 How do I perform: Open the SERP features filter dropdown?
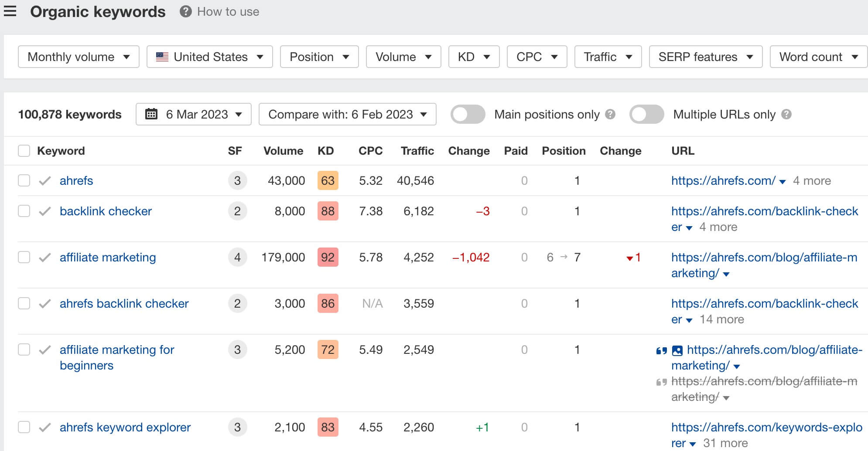(706, 57)
